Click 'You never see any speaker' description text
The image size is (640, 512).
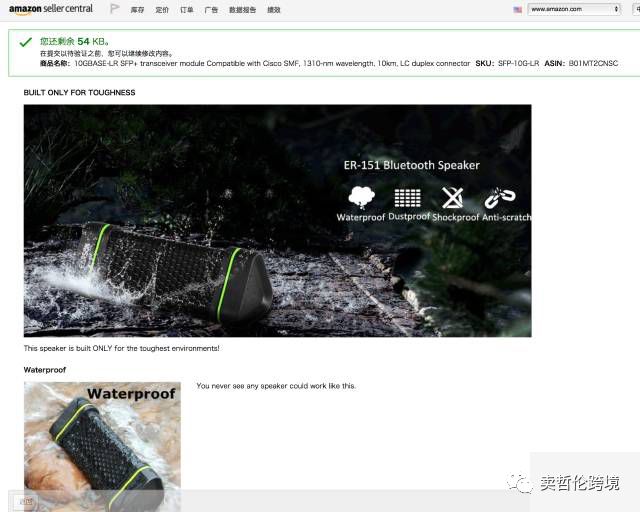pos(276,386)
